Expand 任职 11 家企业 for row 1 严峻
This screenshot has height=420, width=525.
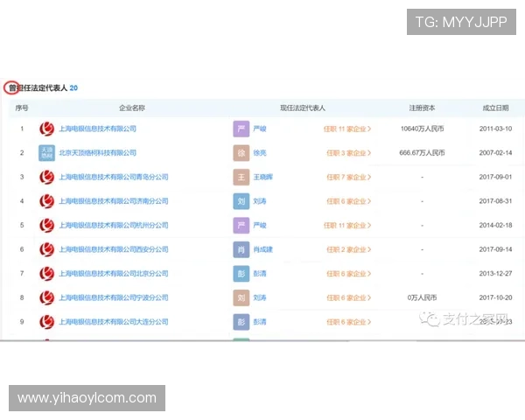[x=347, y=129]
